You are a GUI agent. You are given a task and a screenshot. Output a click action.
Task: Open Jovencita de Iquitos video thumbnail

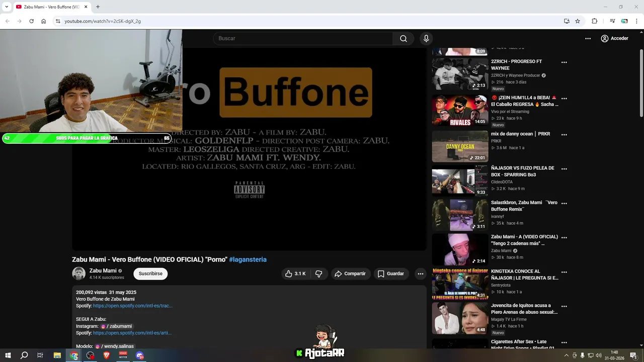click(x=460, y=318)
